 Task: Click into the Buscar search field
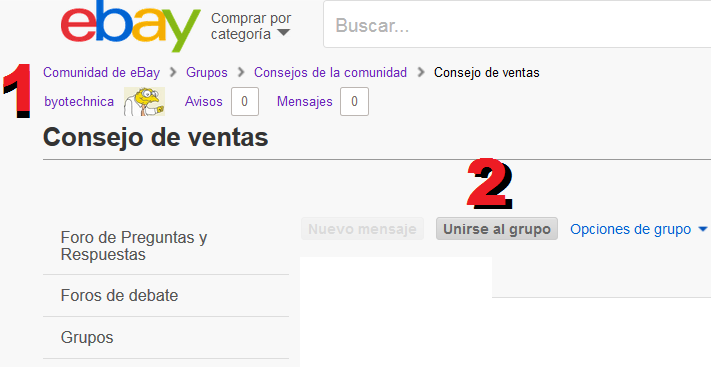pos(517,25)
